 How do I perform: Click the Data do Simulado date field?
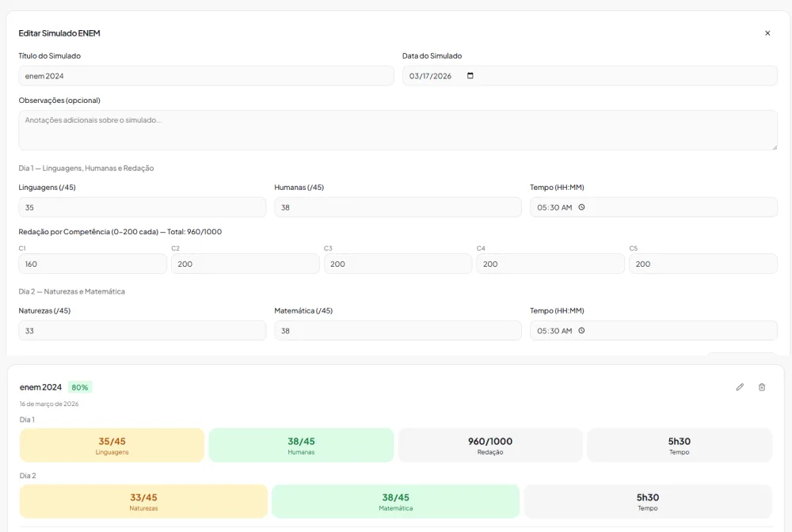tap(589, 76)
